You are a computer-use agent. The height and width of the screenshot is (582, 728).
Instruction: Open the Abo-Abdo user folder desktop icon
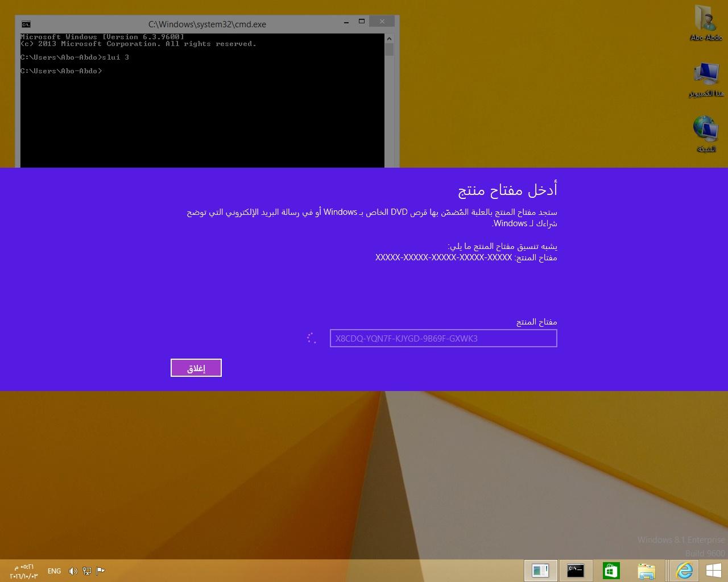click(x=706, y=23)
